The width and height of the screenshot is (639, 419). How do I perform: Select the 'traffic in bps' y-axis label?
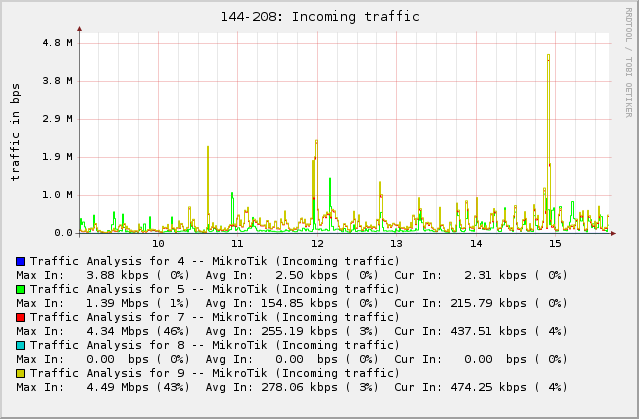pos(15,132)
